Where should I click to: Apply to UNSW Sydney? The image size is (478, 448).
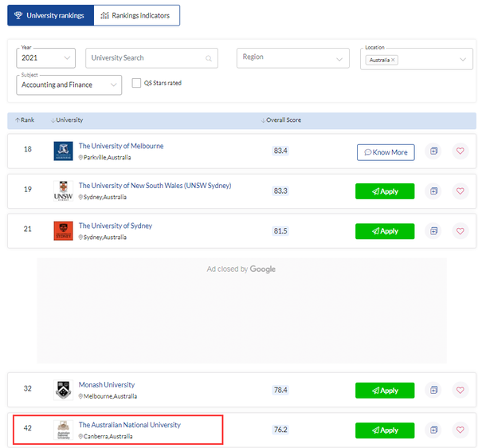coord(385,191)
